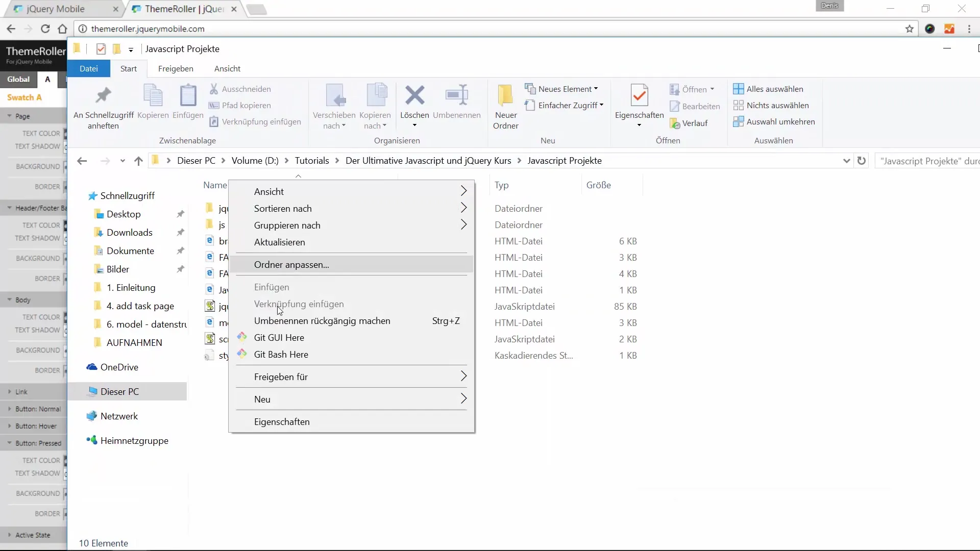Click the Umbenennen icon

(x=457, y=95)
